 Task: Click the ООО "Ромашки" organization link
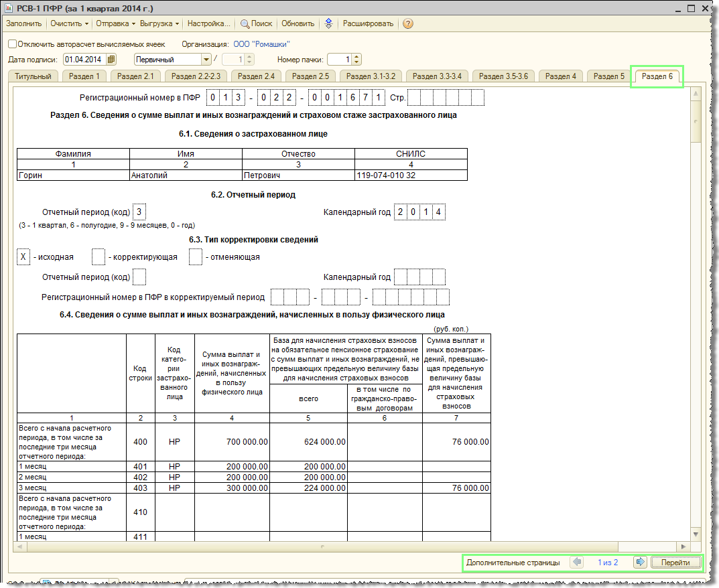[261, 44]
